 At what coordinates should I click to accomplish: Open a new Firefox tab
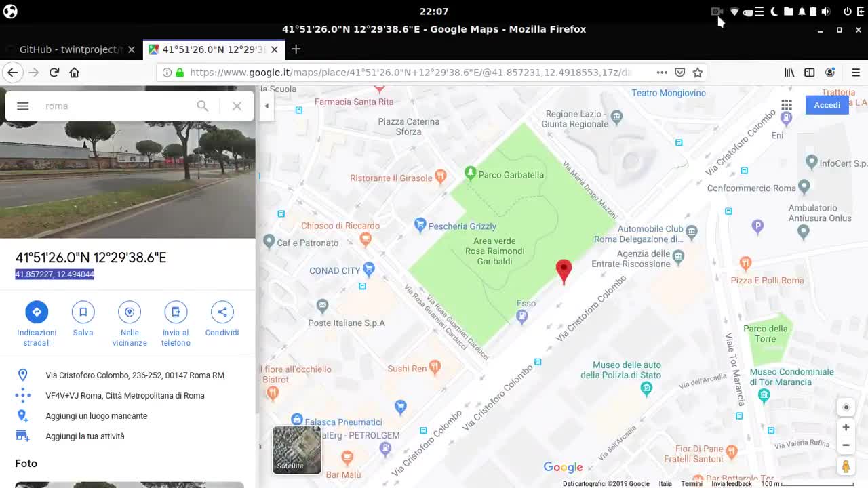(x=296, y=49)
